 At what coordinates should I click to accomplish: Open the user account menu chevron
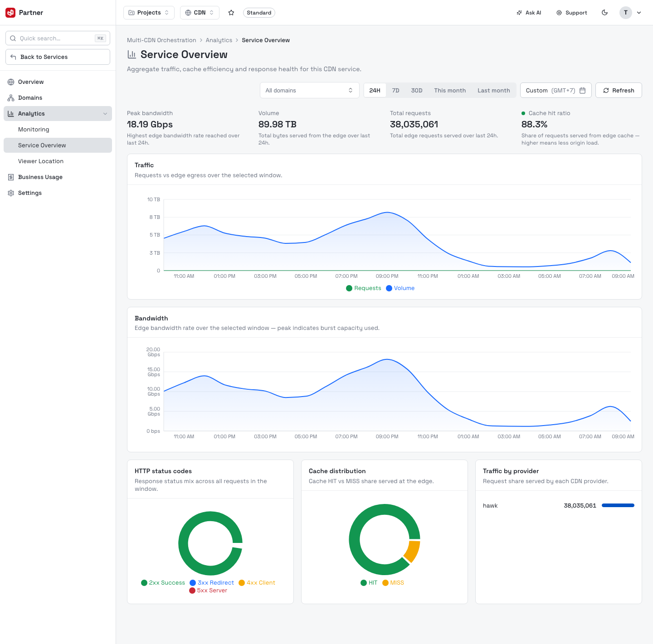point(639,13)
